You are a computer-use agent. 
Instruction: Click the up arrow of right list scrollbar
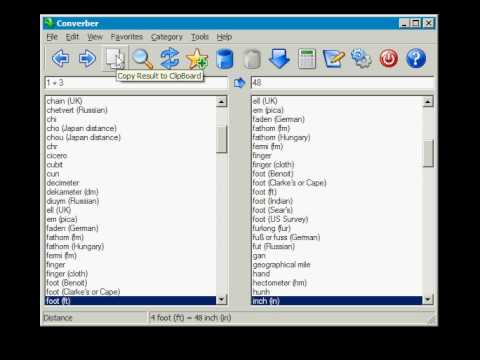tap(428, 102)
